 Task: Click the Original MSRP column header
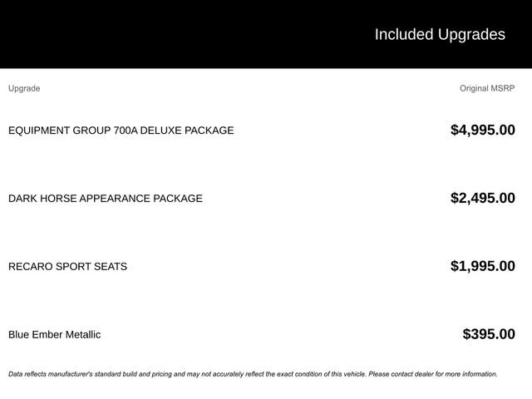click(x=487, y=88)
